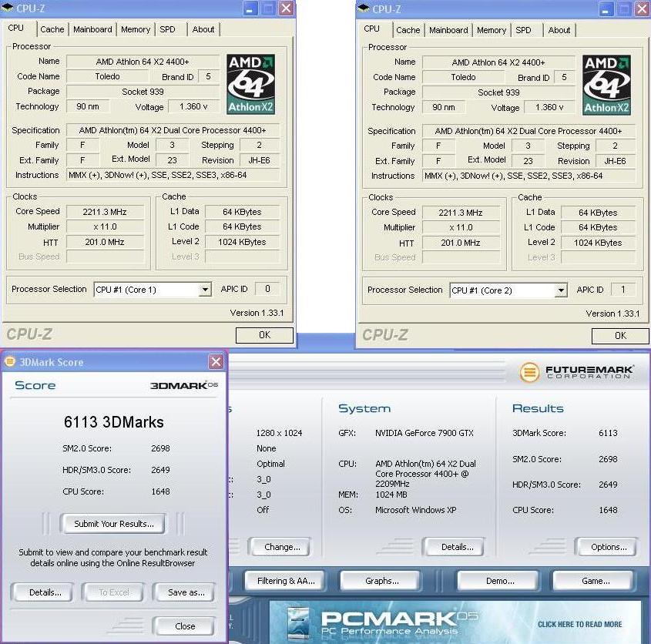
Task: Click Submit Your Results button
Action: (x=114, y=524)
